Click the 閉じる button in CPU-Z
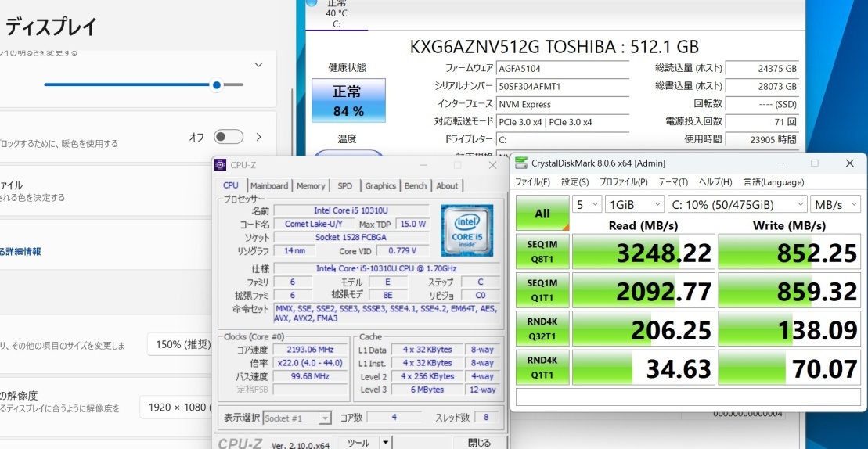Screen dimensions: 868x449 coord(479,443)
